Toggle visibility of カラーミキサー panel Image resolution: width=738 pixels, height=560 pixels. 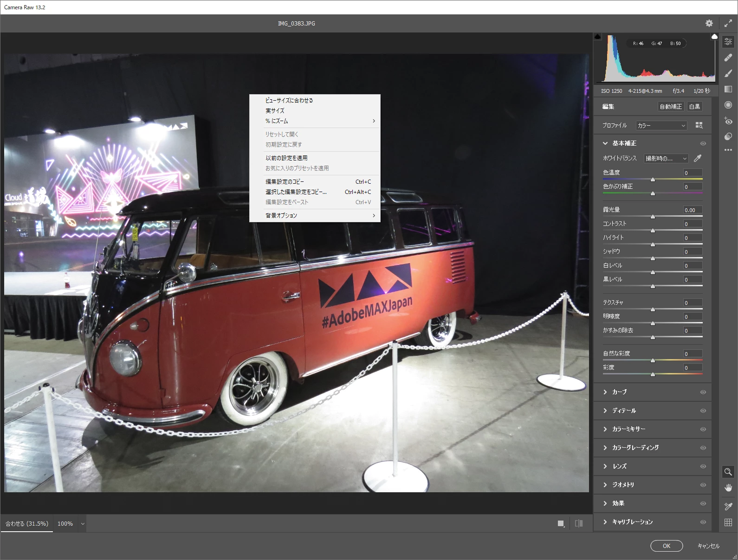(703, 429)
